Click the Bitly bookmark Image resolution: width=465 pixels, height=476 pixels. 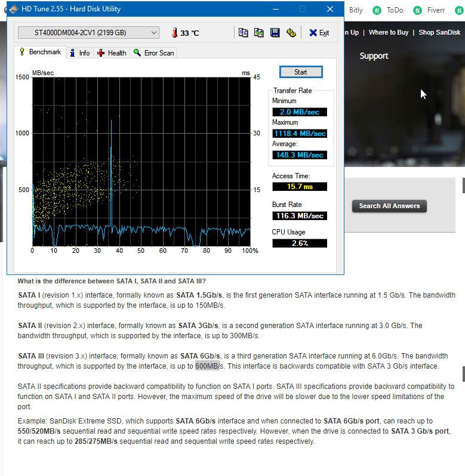[x=356, y=10]
